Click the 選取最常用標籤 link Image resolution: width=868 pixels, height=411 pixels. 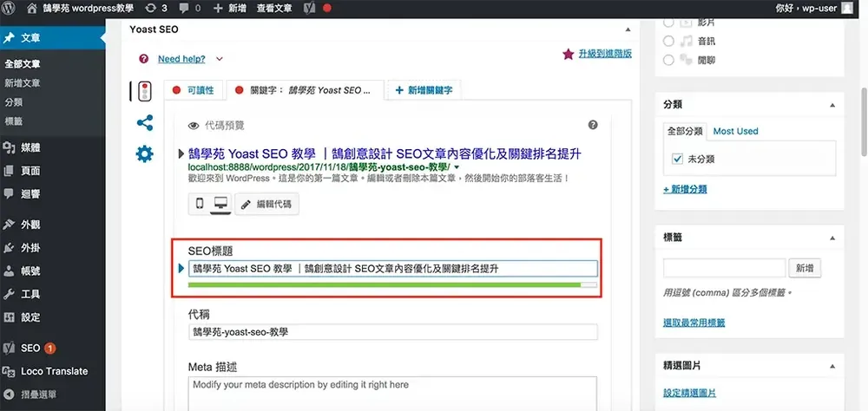click(x=694, y=323)
